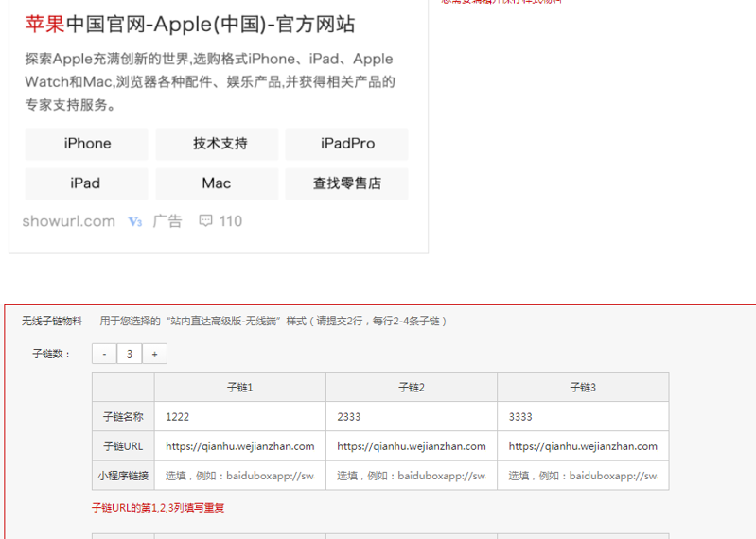Click the 子链数 label

click(x=52, y=354)
